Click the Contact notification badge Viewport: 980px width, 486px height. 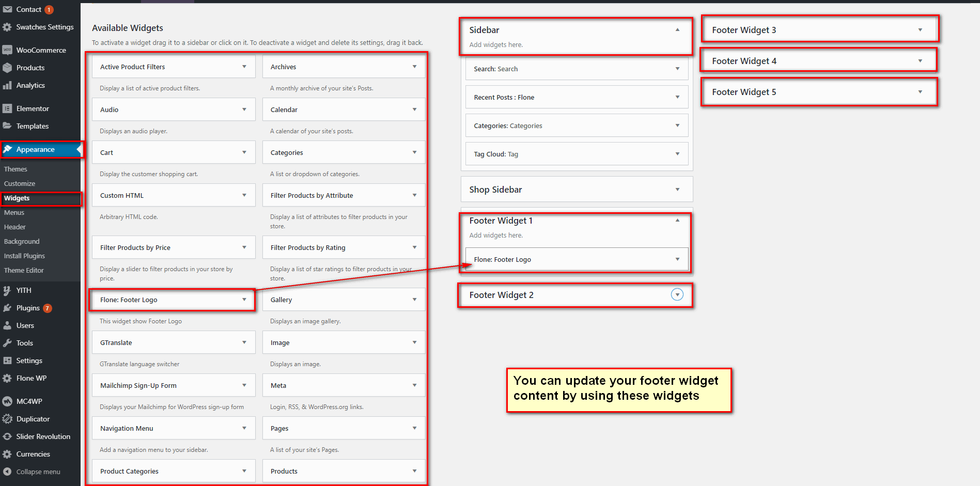49,10
